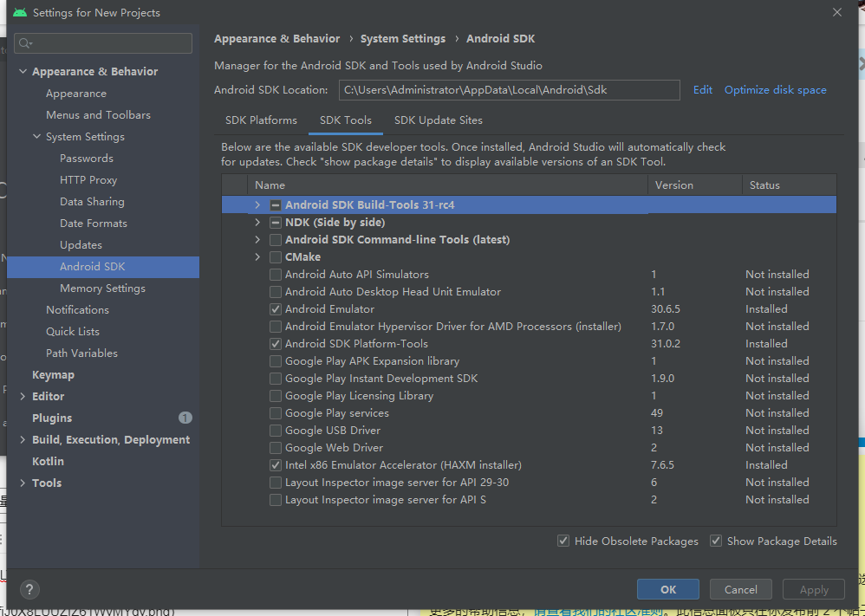The height and width of the screenshot is (616, 865).
Task: Toggle NDK (Side by side) checkbox
Action: 276,223
